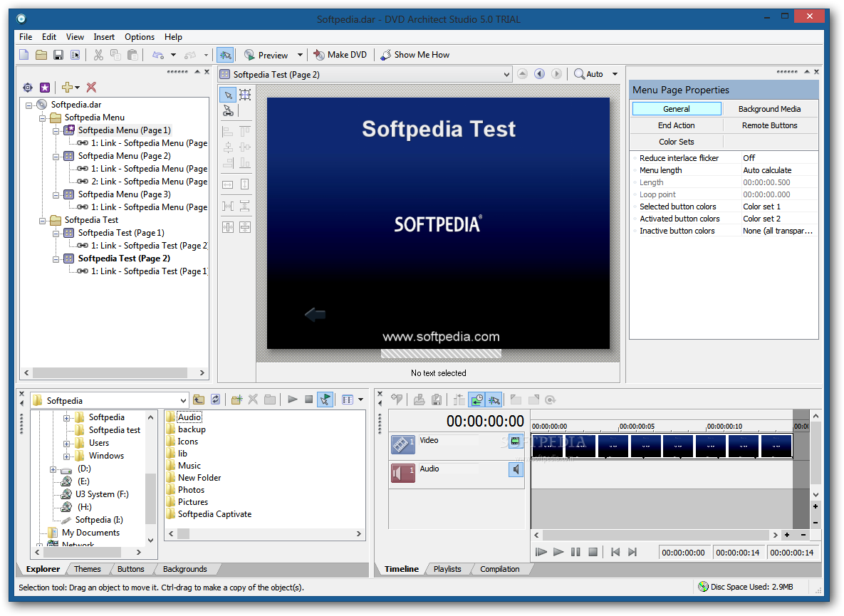Open the Options menu

pyautogui.click(x=140, y=37)
